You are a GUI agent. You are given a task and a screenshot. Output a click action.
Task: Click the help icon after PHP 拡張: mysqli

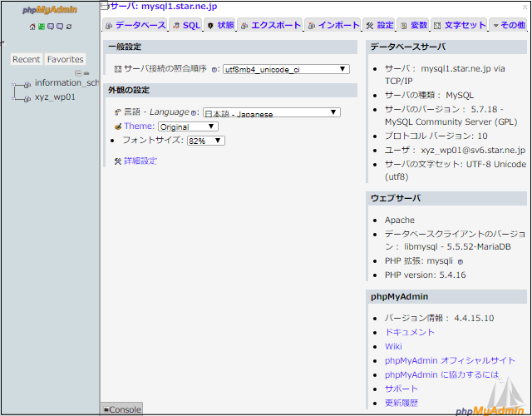point(461,262)
